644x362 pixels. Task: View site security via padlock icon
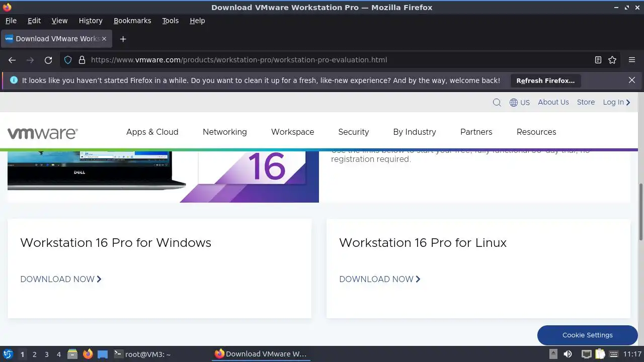pos(82,60)
